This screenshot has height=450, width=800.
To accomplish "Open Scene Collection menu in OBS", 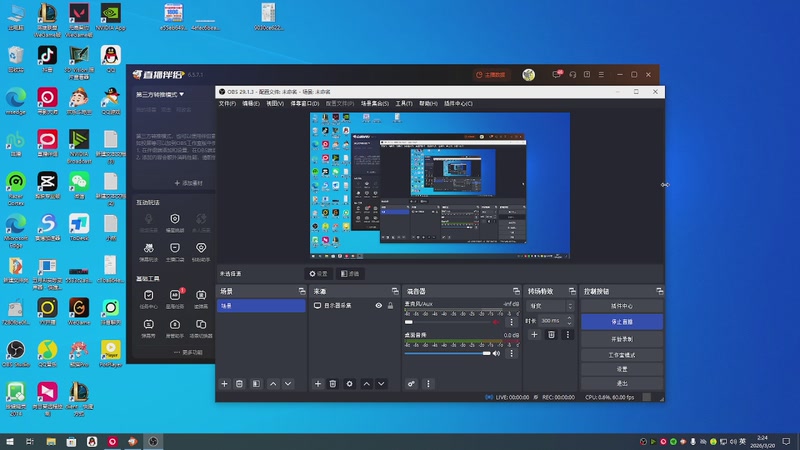I will pos(374,104).
